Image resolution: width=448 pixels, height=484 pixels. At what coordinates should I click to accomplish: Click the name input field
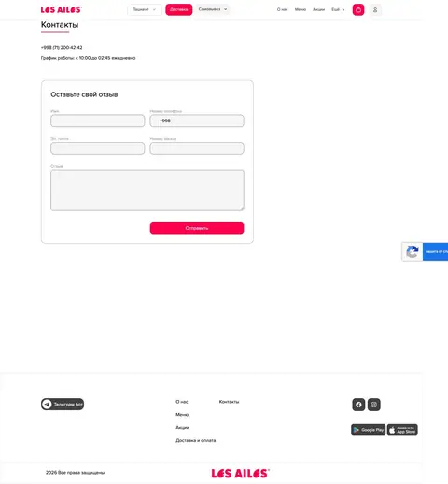(x=98, y=121)
